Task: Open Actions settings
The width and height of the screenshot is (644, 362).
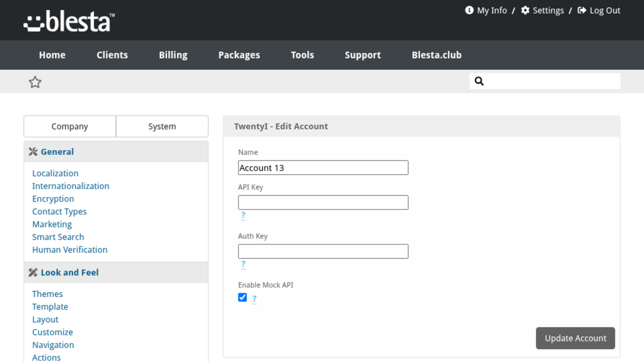Action: 46,357
